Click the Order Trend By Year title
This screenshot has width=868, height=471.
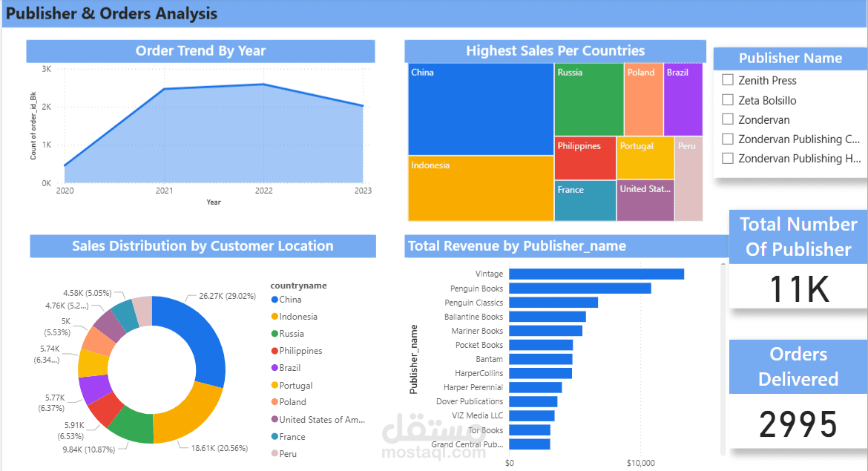coord(200,51)
